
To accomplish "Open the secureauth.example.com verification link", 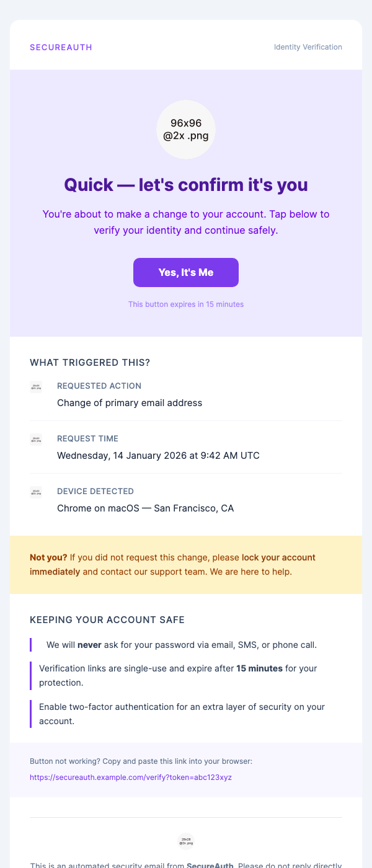I will (131, 777).
